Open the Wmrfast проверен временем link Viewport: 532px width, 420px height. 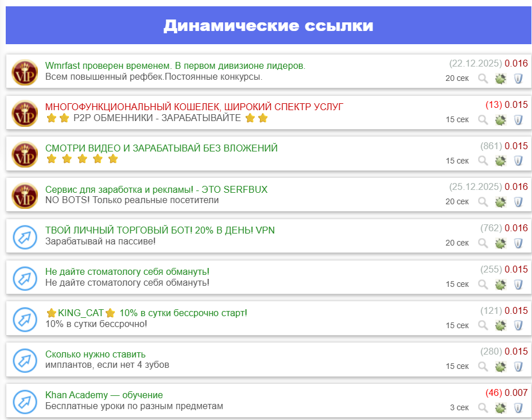click(175, 66)
